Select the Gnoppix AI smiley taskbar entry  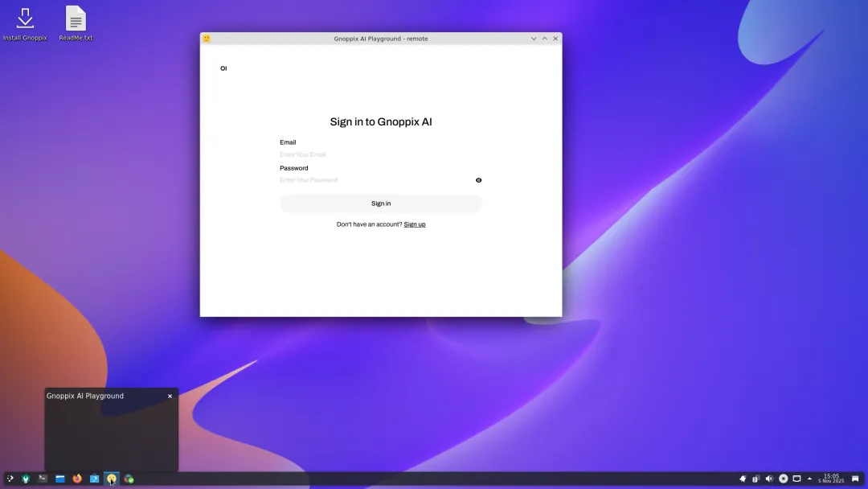(111, 479)
